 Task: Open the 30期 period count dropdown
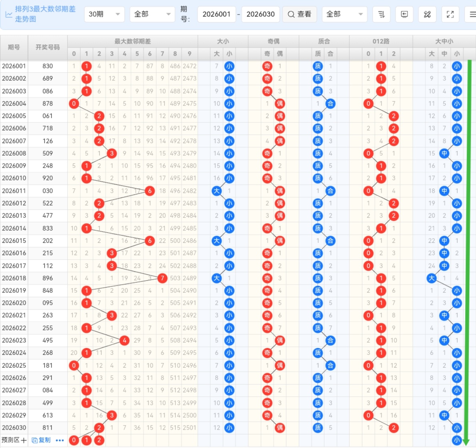[104, 14]
